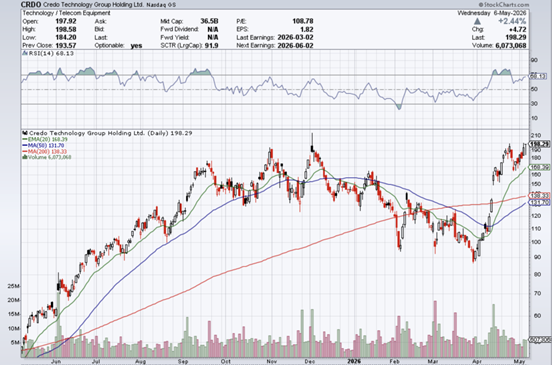Click the volume axis tag at bottom right
This screenshot has height=365, width=554.
point(540,340)
